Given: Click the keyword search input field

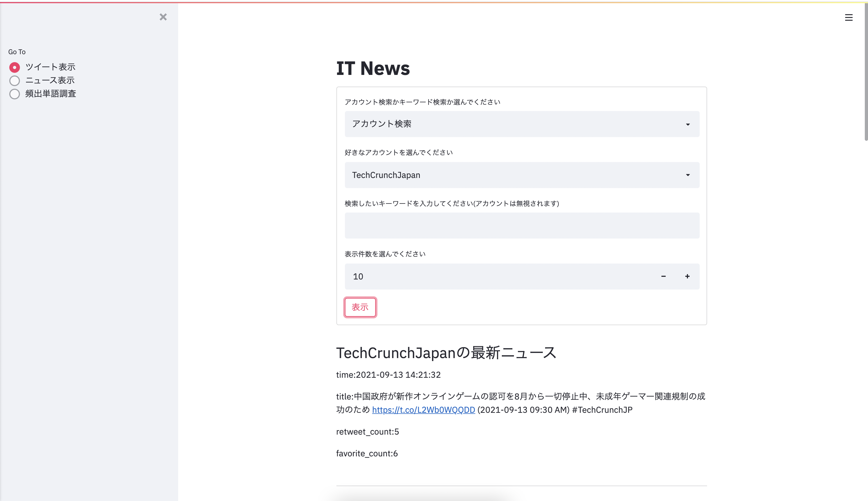Looking at the screenshot, I should tap(522, 225).
